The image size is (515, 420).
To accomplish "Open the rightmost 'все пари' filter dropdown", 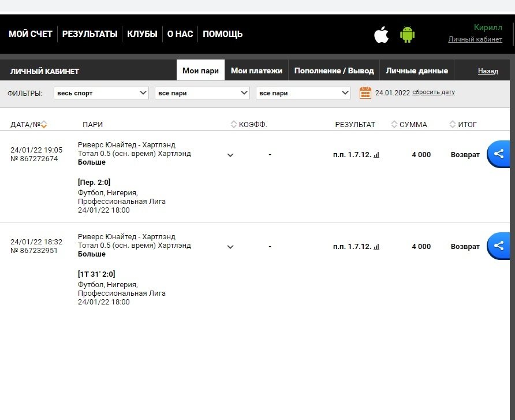I will 303,93.
